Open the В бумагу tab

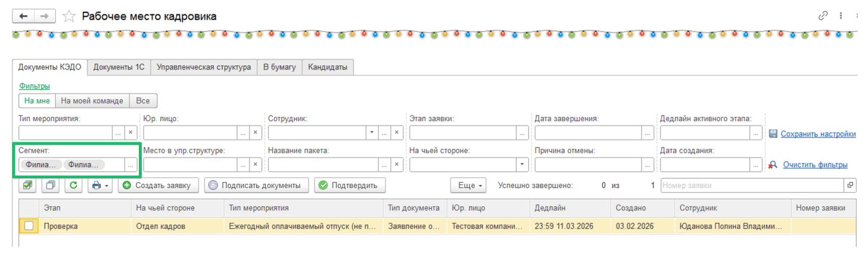click(x=280, y=67)
